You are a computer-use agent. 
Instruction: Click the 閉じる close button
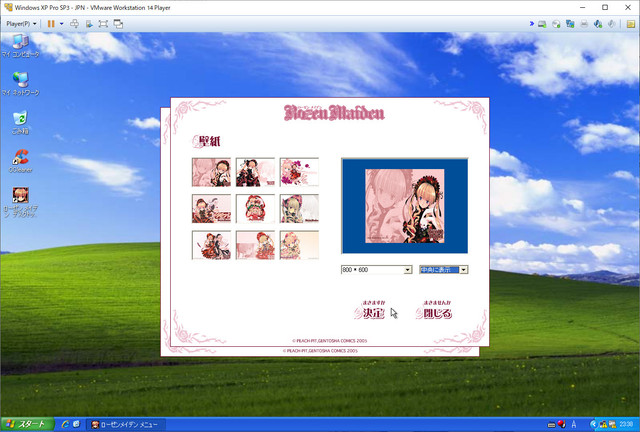coord(435,310)
